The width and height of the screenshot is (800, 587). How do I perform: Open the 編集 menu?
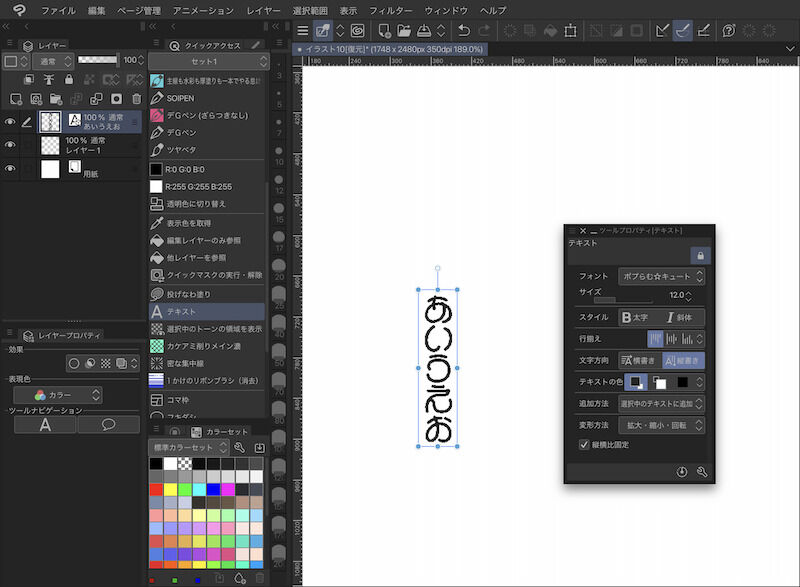pos(96,10)
